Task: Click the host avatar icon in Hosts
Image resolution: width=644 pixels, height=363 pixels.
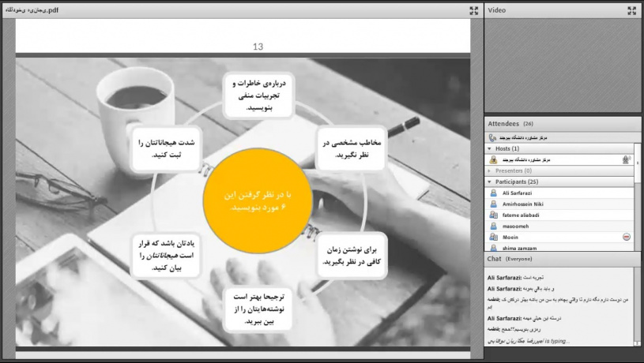Action: tap(493, 160)
